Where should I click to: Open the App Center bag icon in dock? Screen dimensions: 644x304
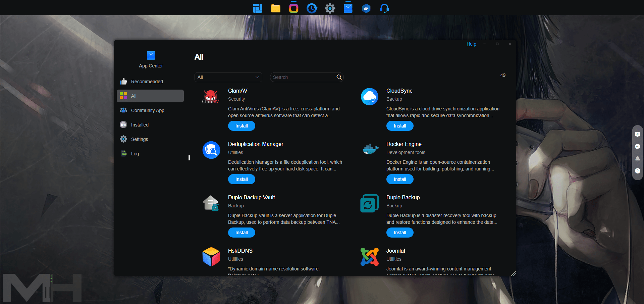[348, 8]
